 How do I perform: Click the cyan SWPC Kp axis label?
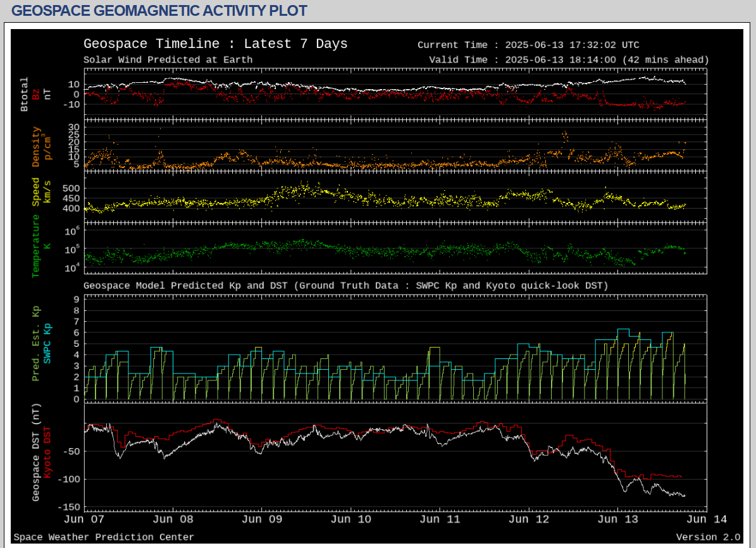[x=47, y=343]
